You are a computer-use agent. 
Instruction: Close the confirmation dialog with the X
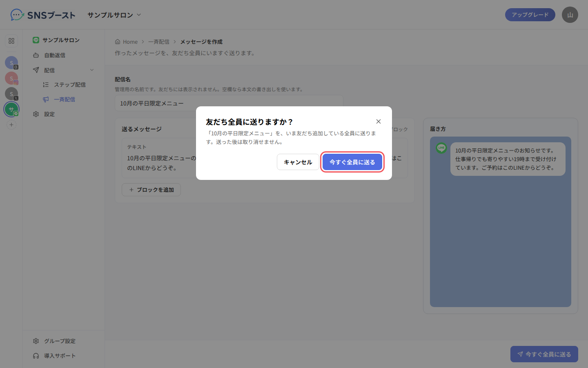click(379, 121)
